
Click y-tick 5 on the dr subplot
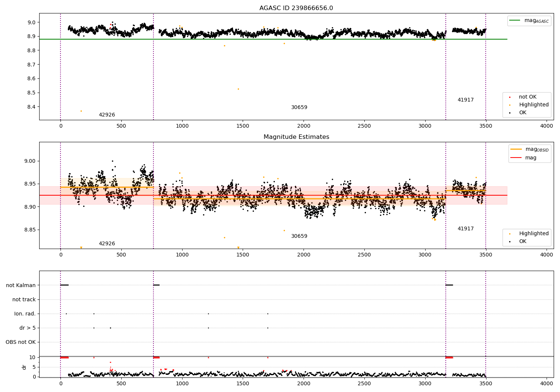[34, 367]
